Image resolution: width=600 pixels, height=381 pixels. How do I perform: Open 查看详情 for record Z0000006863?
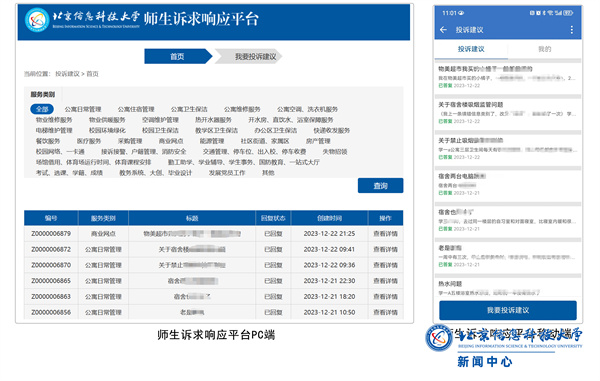[385, 296]
